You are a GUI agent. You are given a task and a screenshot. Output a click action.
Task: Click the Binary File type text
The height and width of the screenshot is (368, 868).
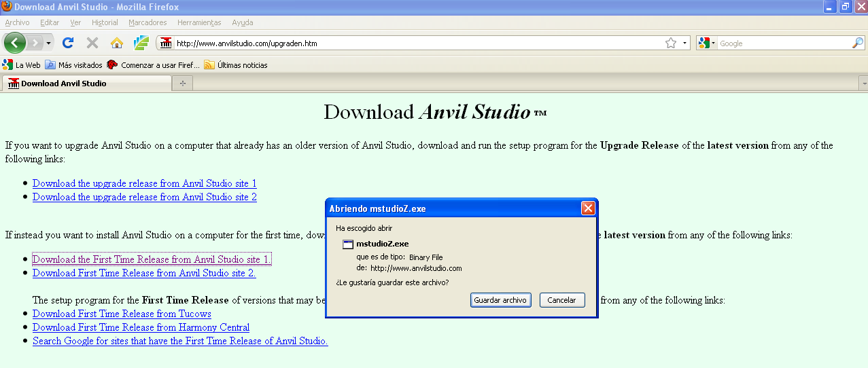[x=426, y=257]
